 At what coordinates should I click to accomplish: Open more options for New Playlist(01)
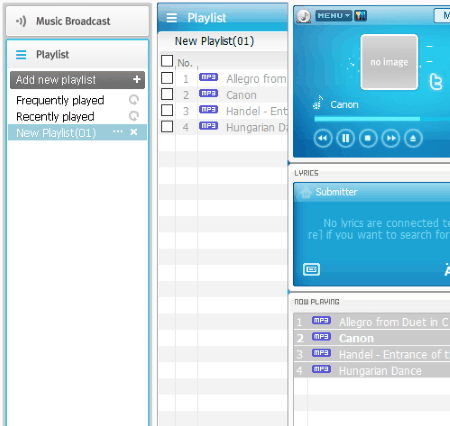point(118,132)
